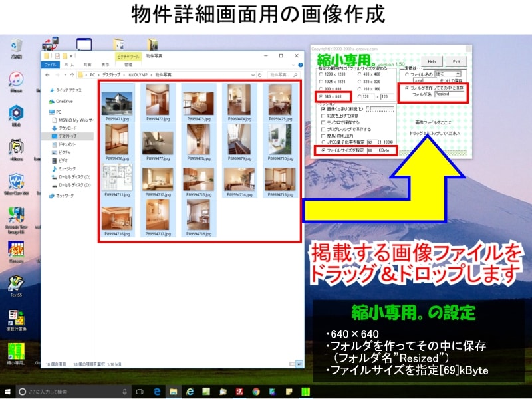Screen dimensions: 532x399
Task: Select the 320 x 320 size radio
Action: 360,82
